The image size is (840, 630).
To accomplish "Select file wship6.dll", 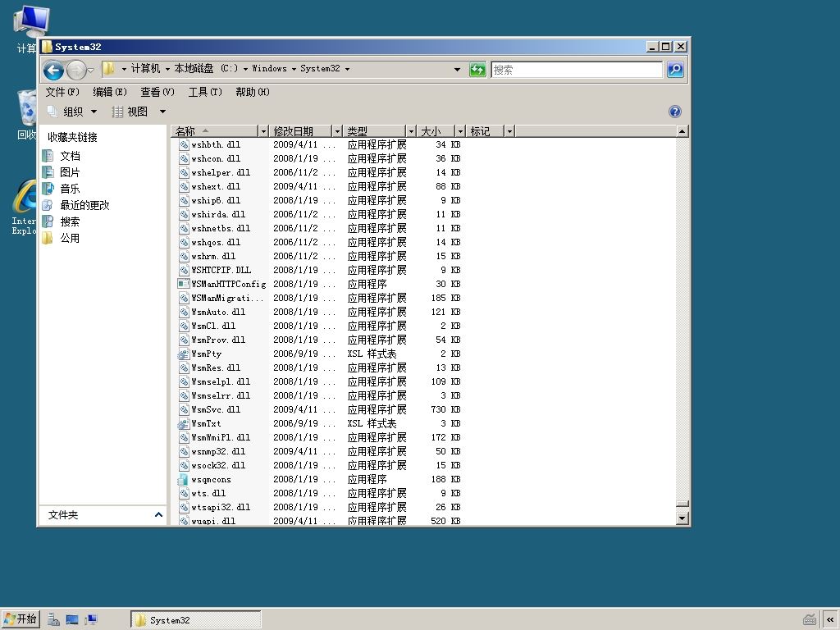I will [x=216, y=200].
